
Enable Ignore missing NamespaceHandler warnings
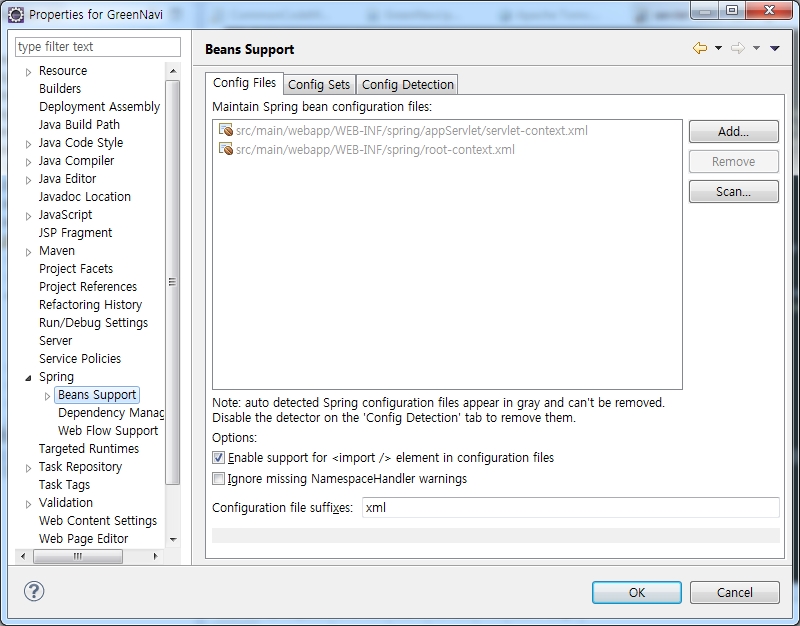click(219, 479)
